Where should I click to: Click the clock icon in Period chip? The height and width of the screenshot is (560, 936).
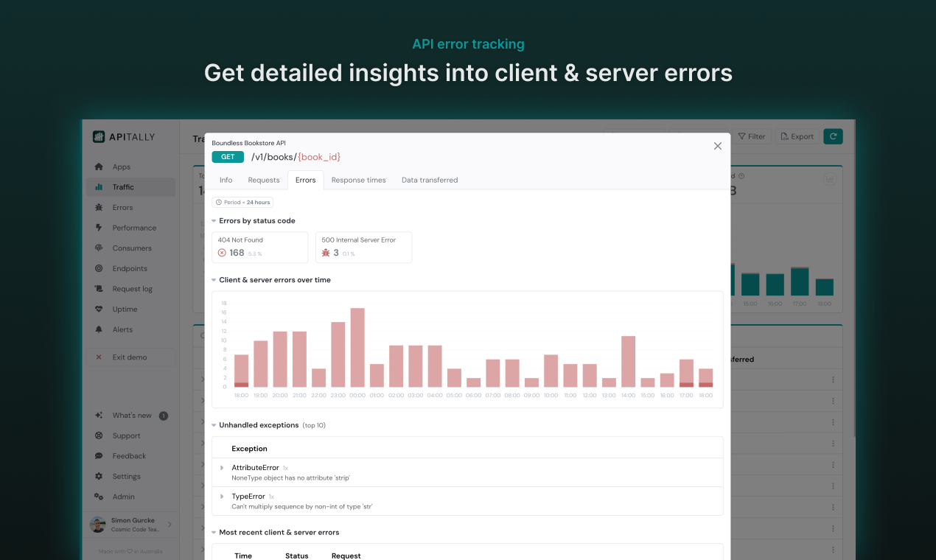pos(219,202)
